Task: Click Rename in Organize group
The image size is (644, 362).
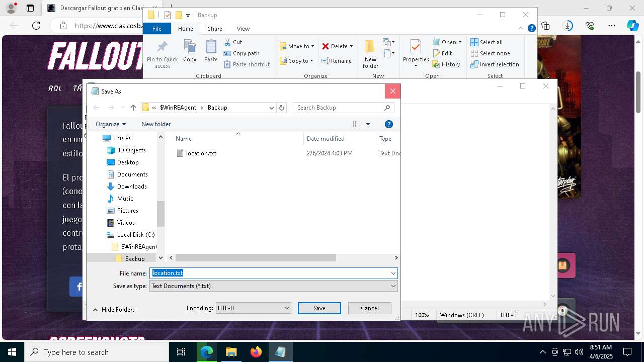Action: [337, 61]
